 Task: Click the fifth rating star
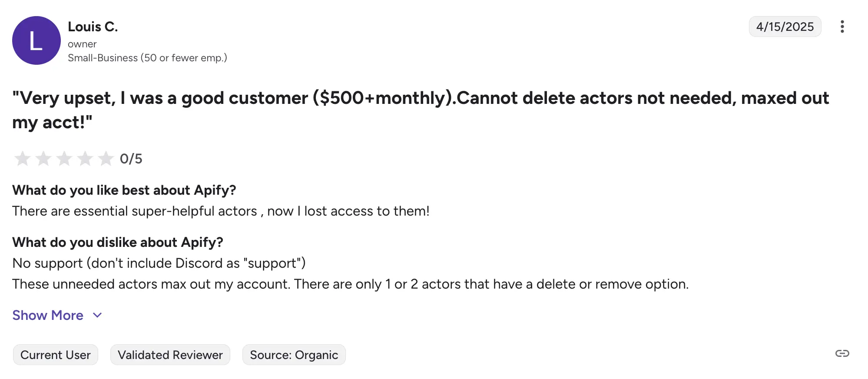[x=106, y=159]
